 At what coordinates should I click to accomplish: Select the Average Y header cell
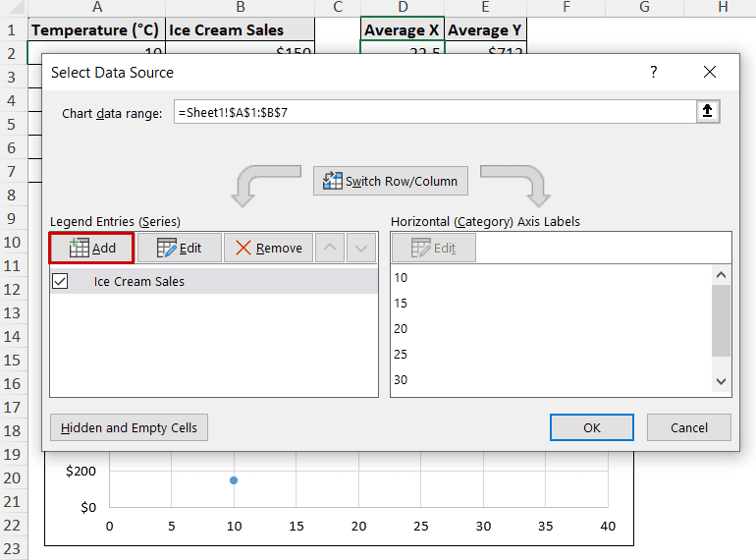(x=485, y=29)
